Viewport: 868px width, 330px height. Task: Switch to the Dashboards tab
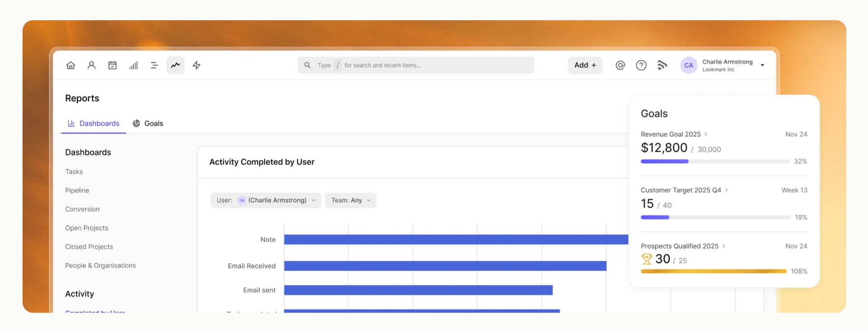94,123
